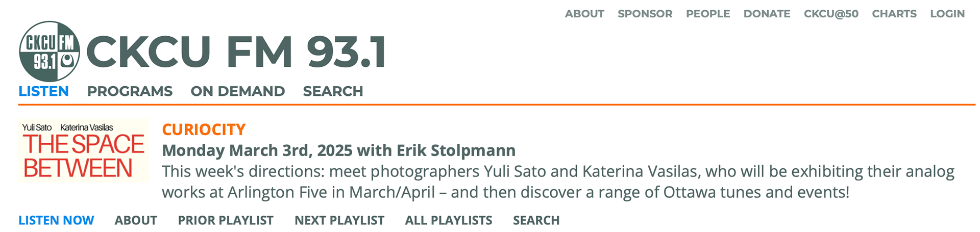This screenshot has width=980, height=232.
Task: Go to the SPONSOR page
Action: coord(645,14)
